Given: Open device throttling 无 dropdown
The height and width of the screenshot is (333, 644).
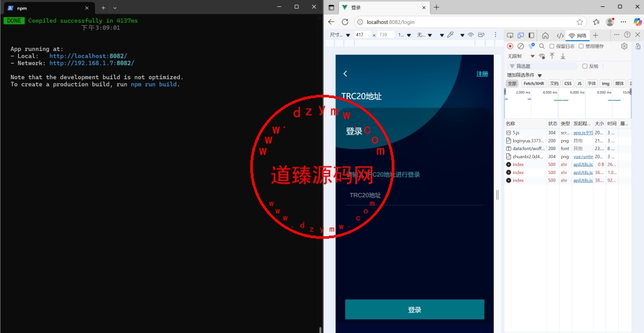Looking at the screenshot, I should [x=425, y=35].
